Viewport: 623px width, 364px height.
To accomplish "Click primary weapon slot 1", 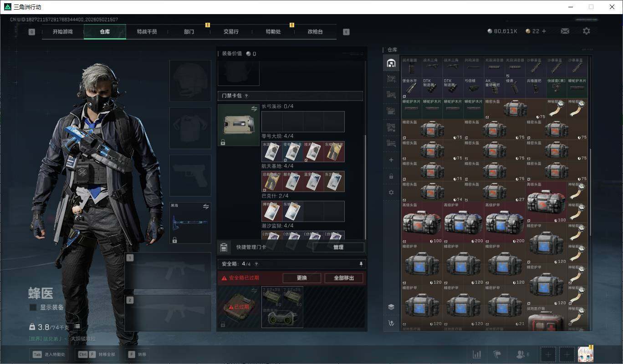I will pos(168,270).
